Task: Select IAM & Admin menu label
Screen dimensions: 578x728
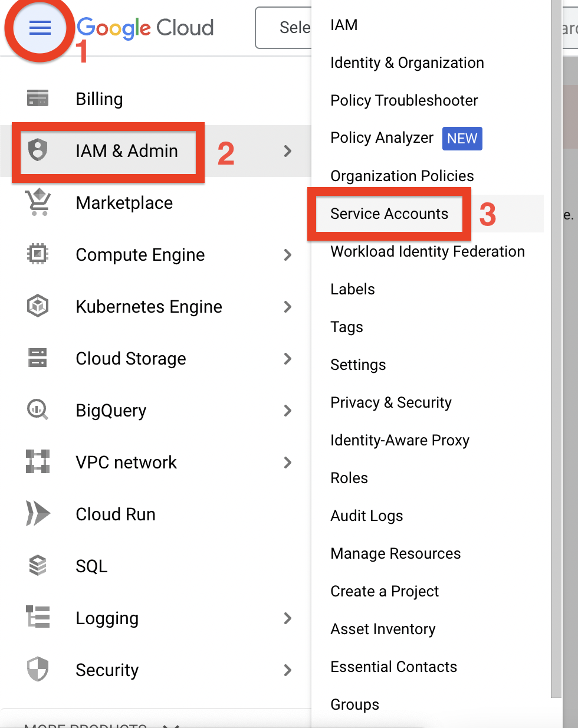Action: pos(127,151)
